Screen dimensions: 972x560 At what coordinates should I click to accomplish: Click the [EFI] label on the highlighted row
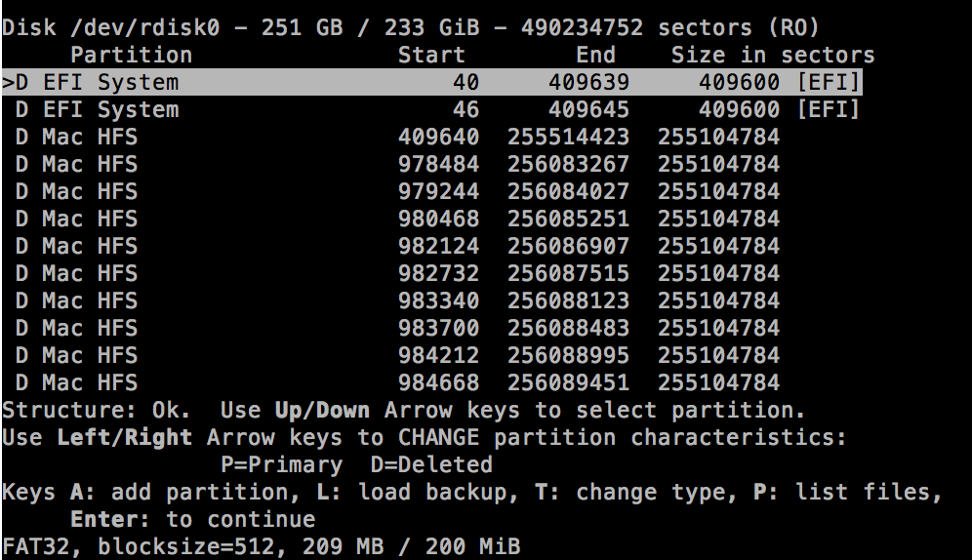pyautogui.click(x=829, y=83)
